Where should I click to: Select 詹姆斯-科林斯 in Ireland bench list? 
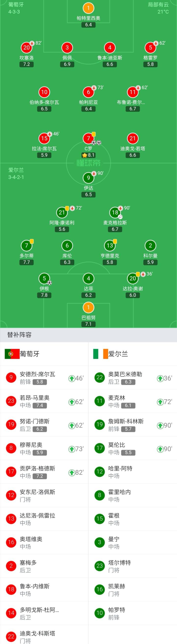[133, 425]
